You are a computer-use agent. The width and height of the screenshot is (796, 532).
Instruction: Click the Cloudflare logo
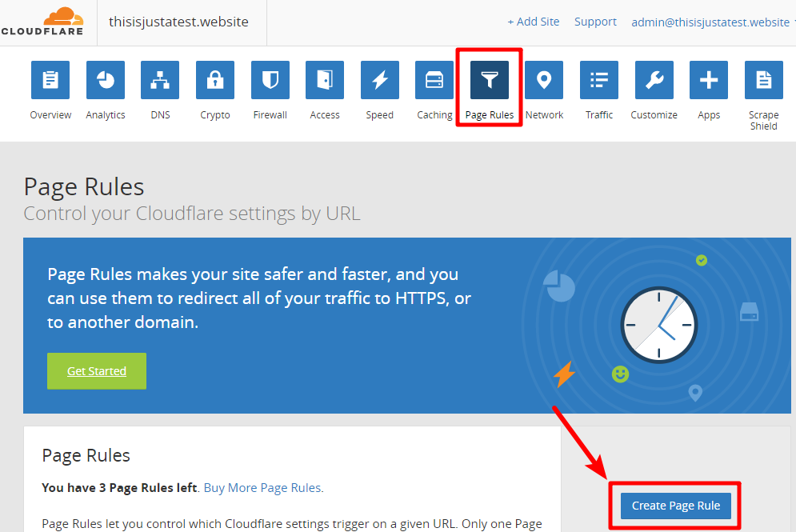(42, 22)
